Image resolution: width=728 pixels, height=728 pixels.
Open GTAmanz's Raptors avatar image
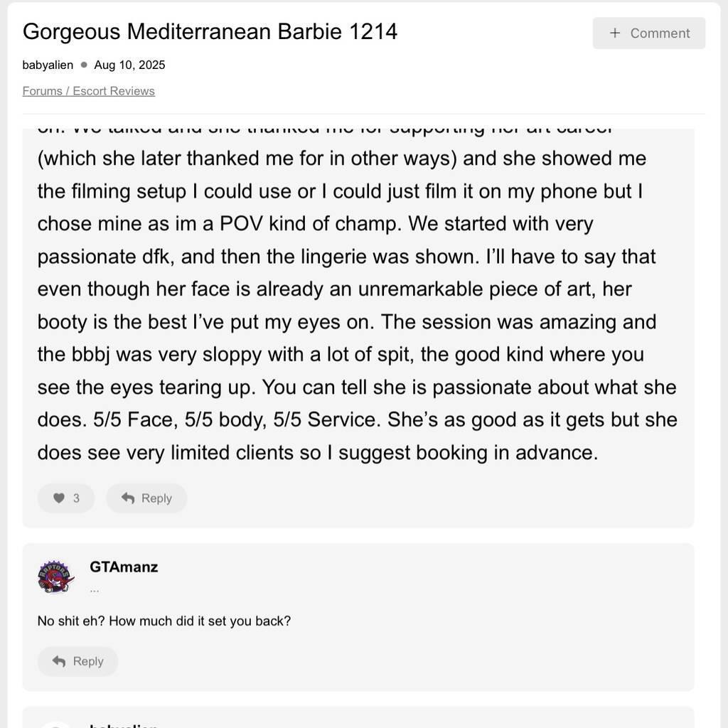tap(55, 576)
